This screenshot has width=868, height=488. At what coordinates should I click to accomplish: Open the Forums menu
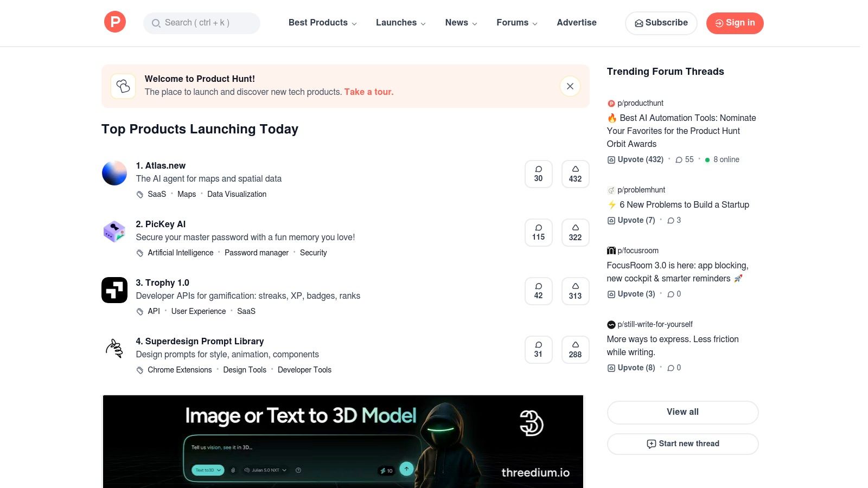[x=516, y=23]
